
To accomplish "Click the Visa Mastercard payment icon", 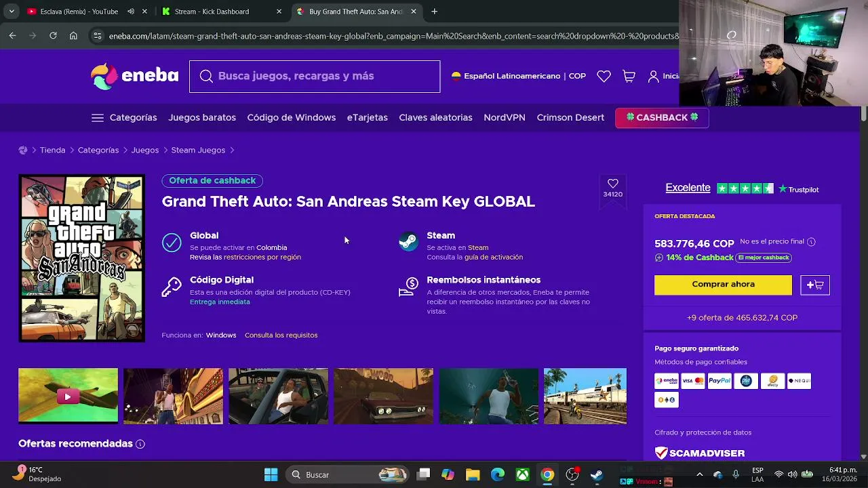I will click(x=693, y=381).
